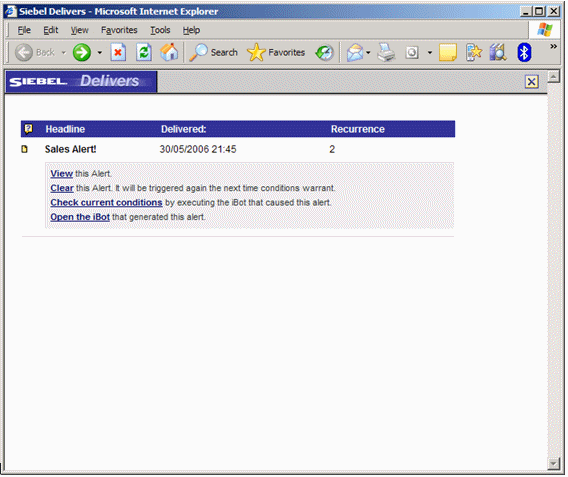This screenshot has width=568, height=477.
Task: Click the Headline column header
Action: [x=65, y=129]
